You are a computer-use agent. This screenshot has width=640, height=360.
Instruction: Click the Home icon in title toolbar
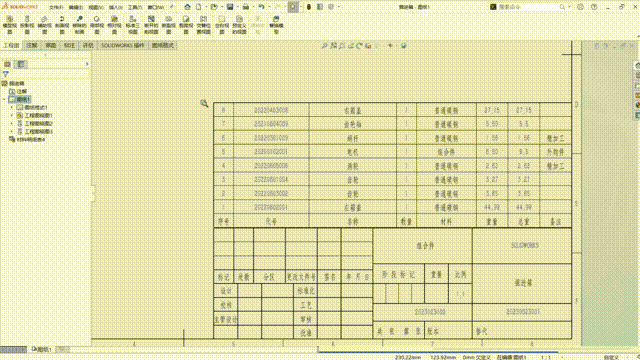point(187,7)
